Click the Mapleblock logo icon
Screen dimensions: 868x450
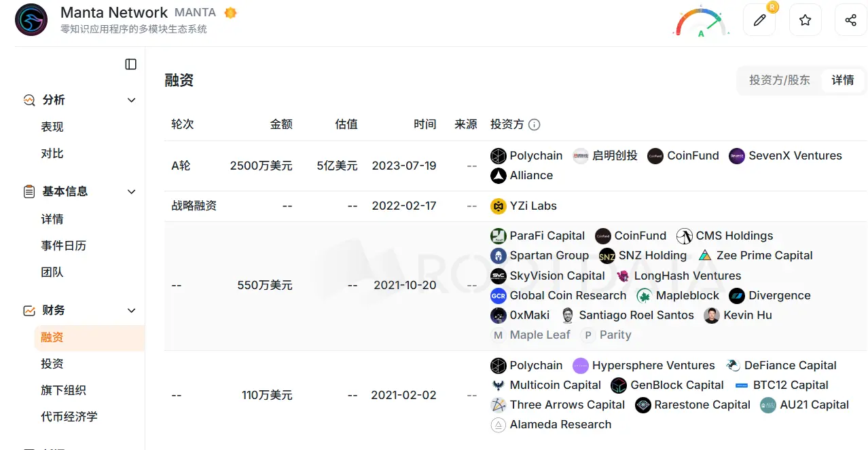[645, 295]
